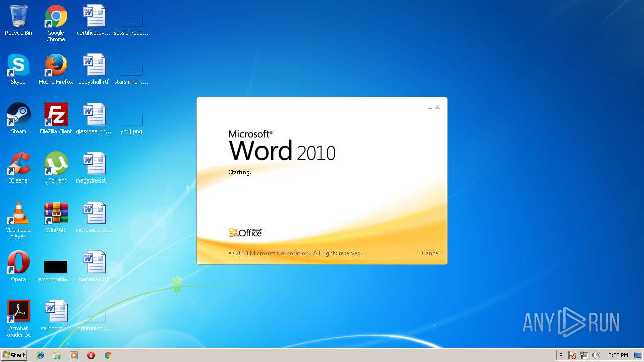Launch Opera from the taskbar
The height and width of the screenshot is (362, 644).
(91, 355)
